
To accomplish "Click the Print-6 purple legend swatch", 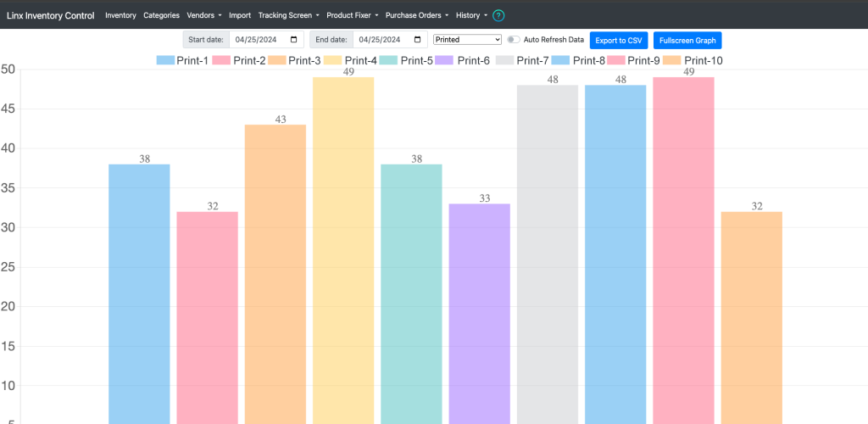I will point(444,61).
